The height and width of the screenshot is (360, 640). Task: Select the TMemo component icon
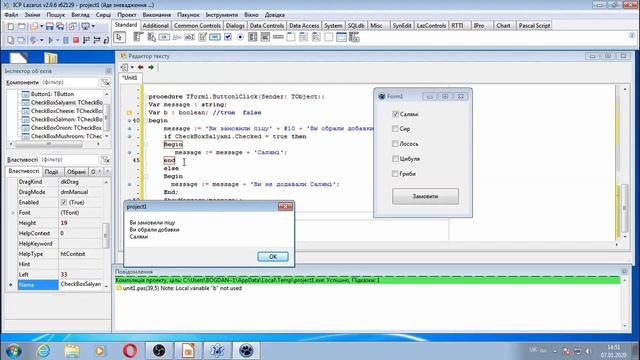tap(202, 37)
